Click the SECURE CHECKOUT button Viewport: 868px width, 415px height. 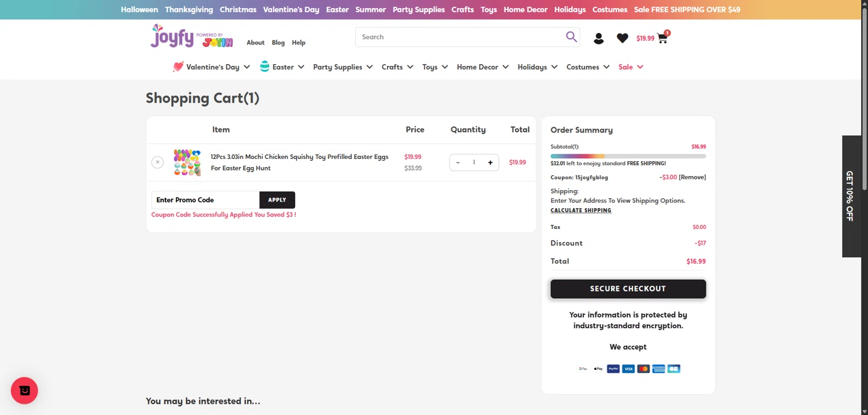click(x=628, y=289)
